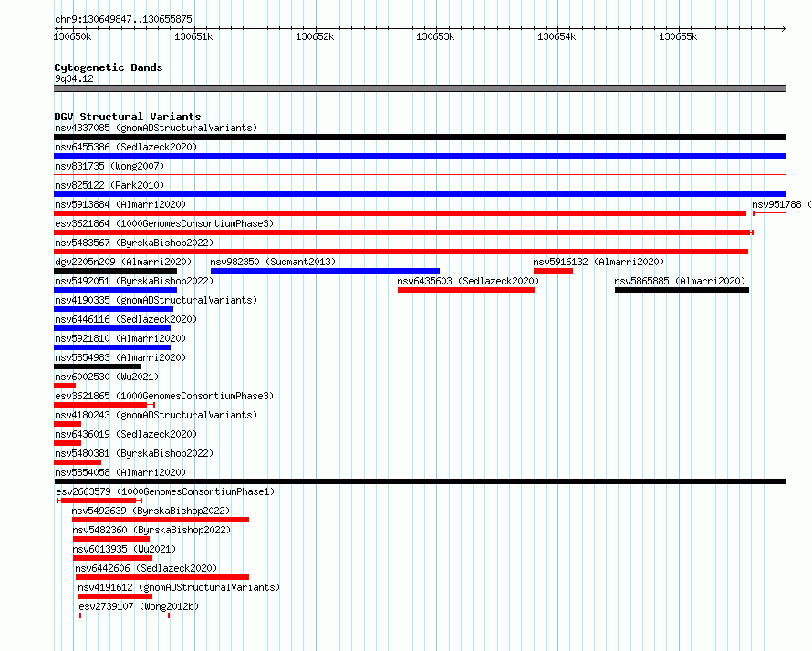This screenshot has width=812, height=651.
Task: Click the ruler's right end arrow
Action: click(x=783, y=28)
